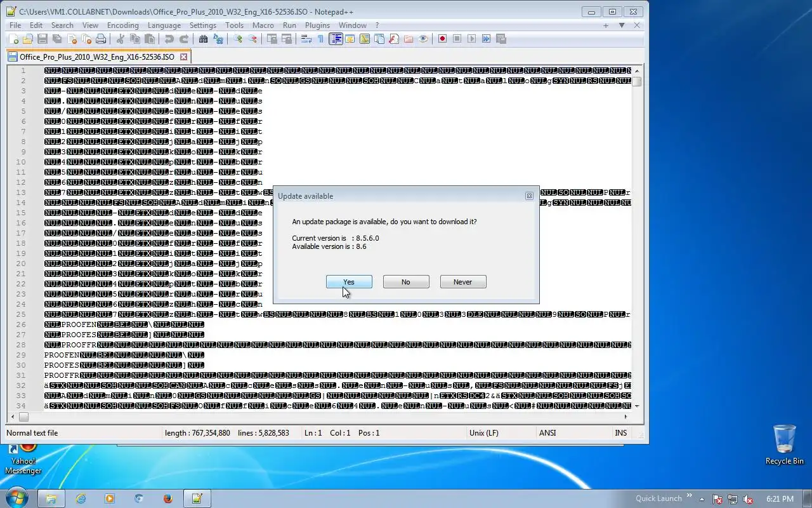The height and width of the screenshot is (508, 812).
Task: Open the File menu
Action: (x=15, y=25)
